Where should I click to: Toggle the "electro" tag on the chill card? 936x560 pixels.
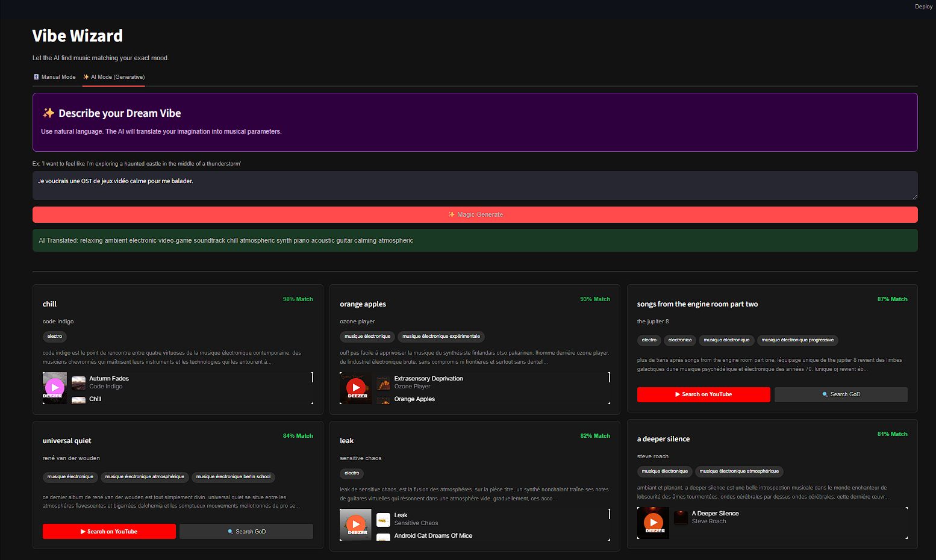click(54, 336)
